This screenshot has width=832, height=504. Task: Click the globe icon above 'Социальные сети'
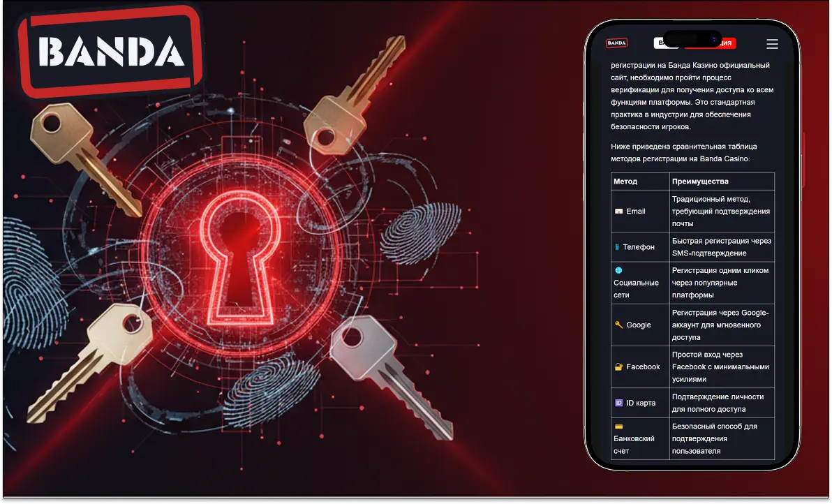pyautogui.click(x=618, y=271)
